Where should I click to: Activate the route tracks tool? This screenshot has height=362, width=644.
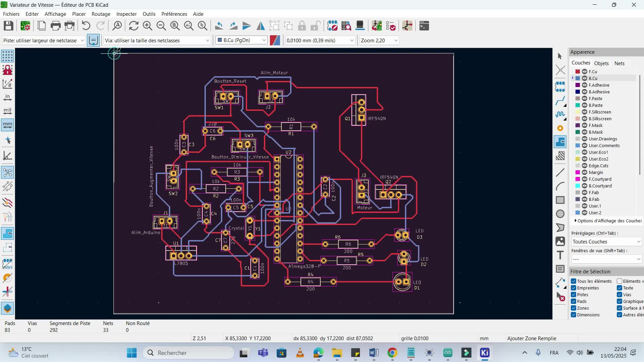coord(560,101)
